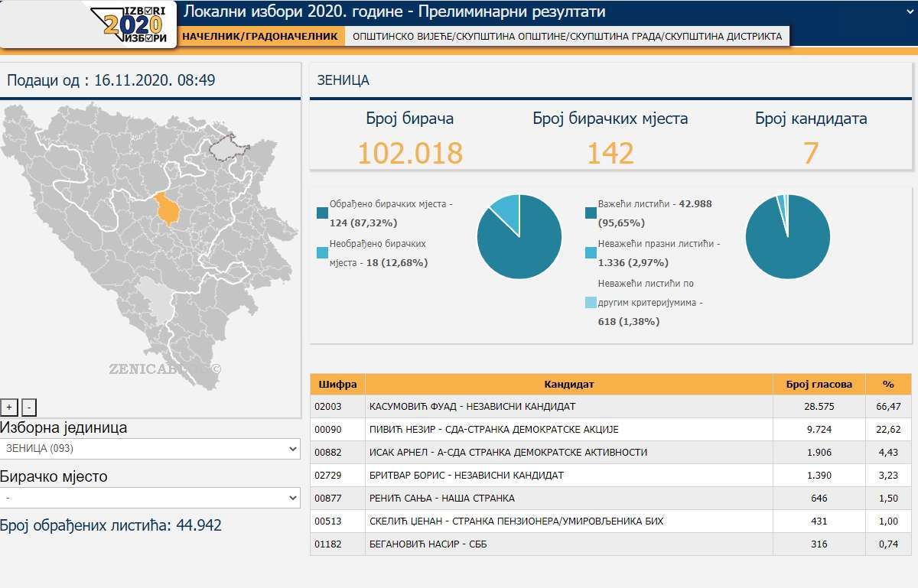Screen dimensions: 918x588
Task: Click the Важећи листићи legend swatch
Action: pos(591,213)
